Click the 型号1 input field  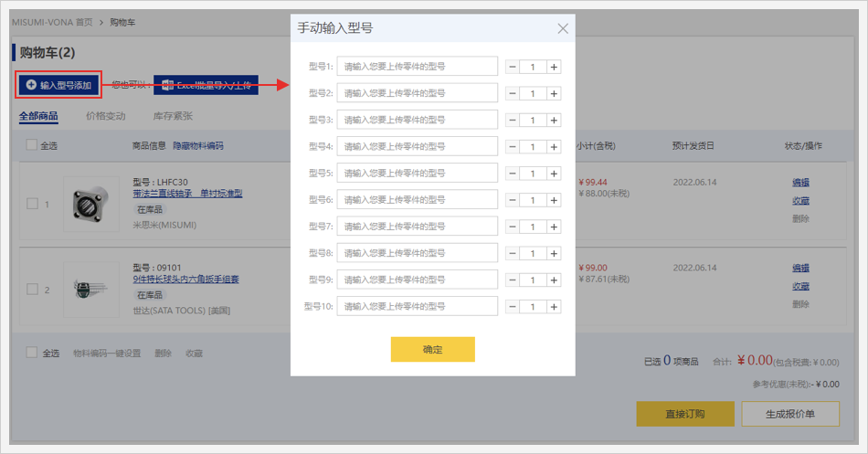[x=417, y=67]
